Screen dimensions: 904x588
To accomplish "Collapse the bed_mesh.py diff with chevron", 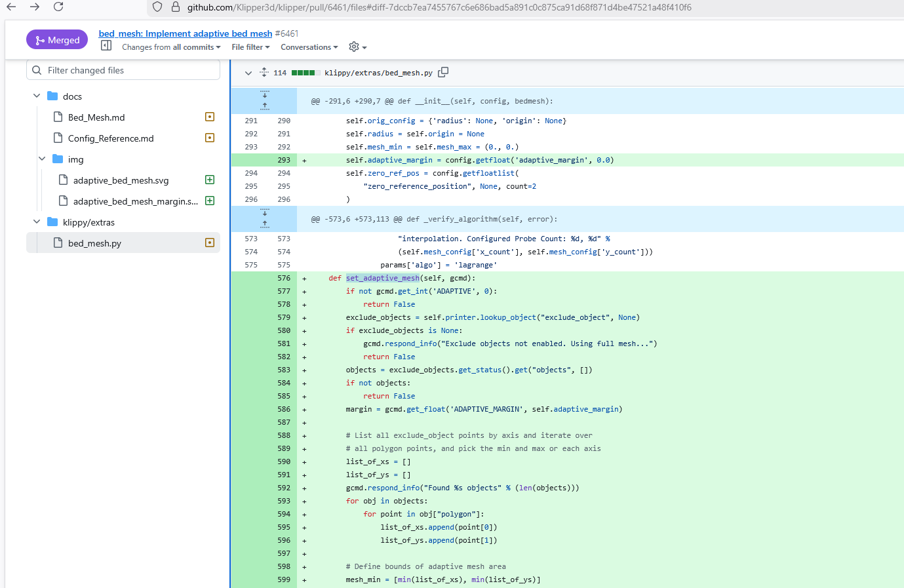I will pos(248,73).
